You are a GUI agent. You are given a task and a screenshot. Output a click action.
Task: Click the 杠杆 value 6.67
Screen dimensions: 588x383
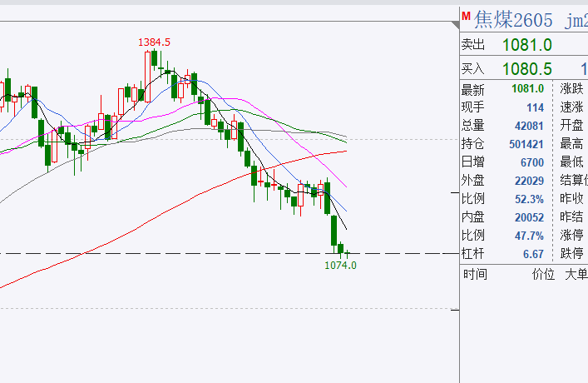(533, 254)
